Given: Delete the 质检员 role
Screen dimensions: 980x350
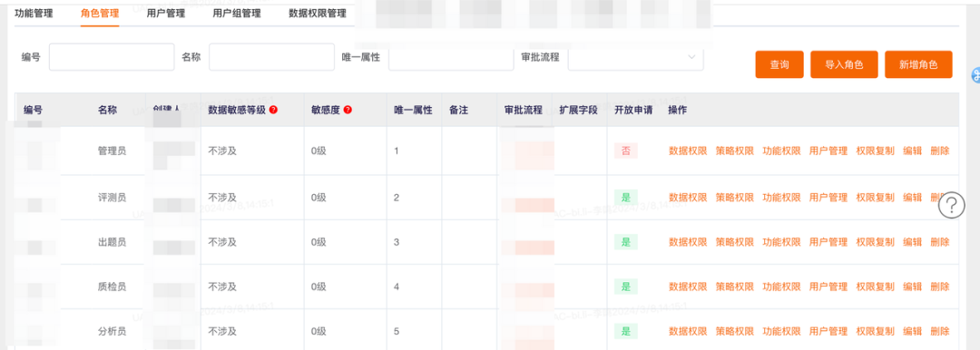Looking at the screenshot, I should coord(940,287).
